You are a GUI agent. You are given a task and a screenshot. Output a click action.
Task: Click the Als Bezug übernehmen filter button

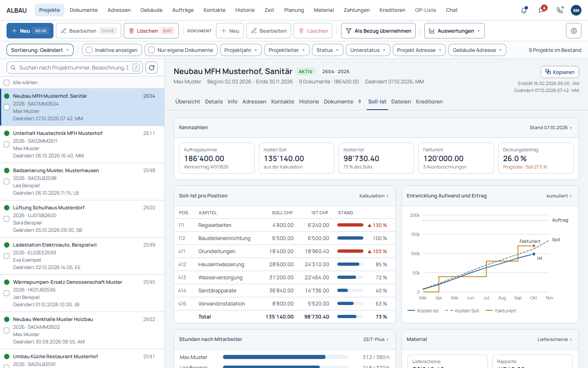coord(379,31)
